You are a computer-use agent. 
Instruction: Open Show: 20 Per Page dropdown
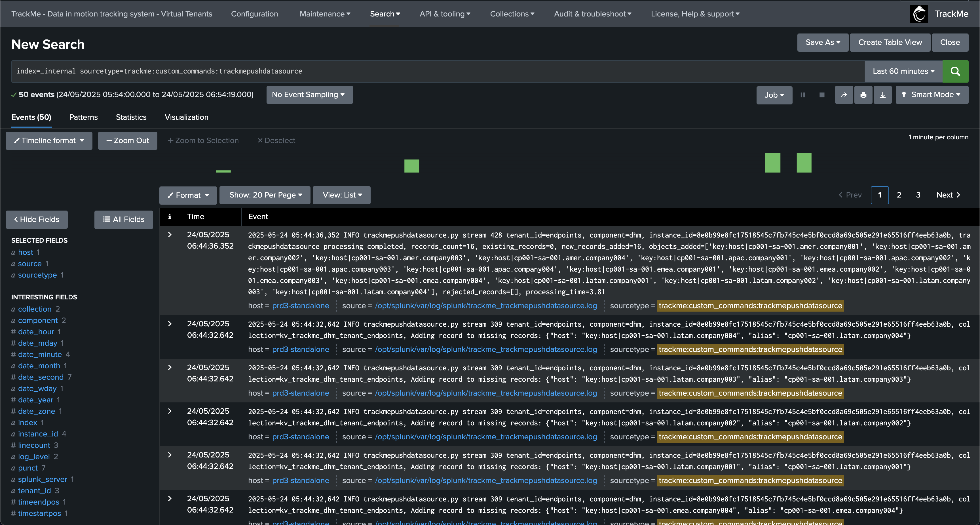265,195
